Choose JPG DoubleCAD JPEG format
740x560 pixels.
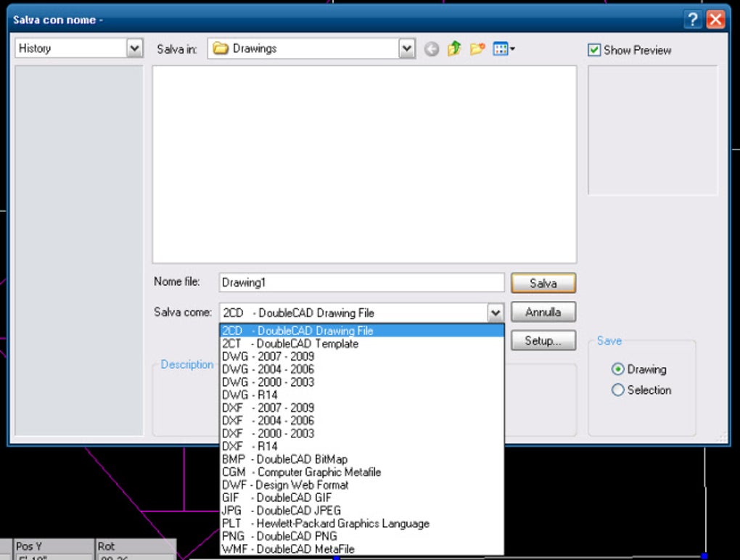[362, 511]
